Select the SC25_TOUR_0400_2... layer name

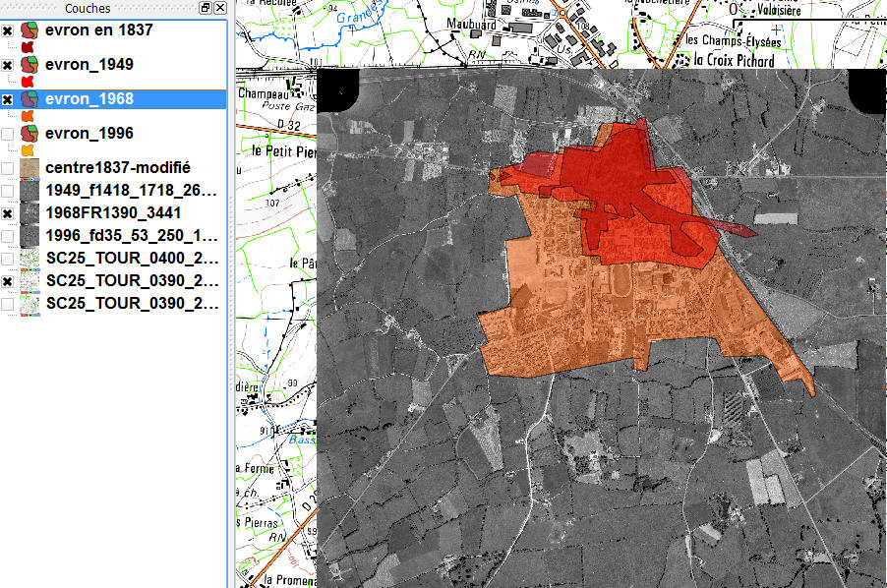pos(133,259)
